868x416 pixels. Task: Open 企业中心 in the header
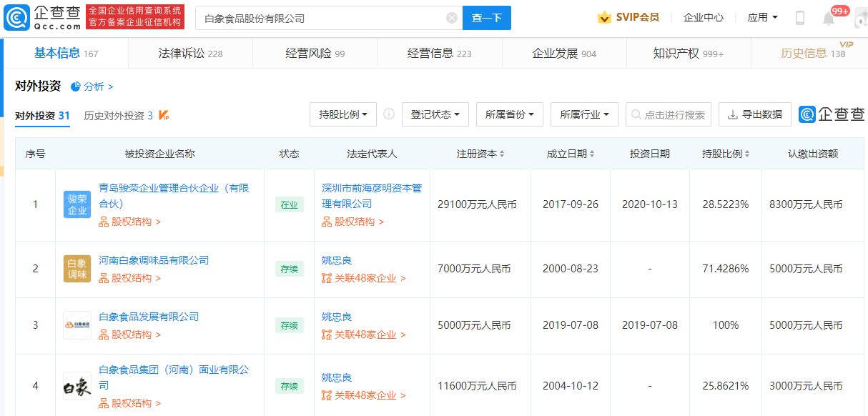(703, 17)
